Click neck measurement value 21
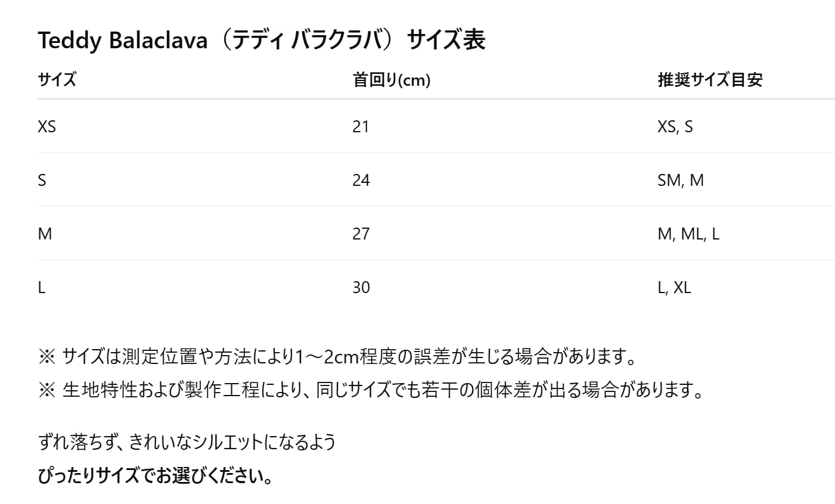Screen dimensions: 835x504 click(361, 126)
